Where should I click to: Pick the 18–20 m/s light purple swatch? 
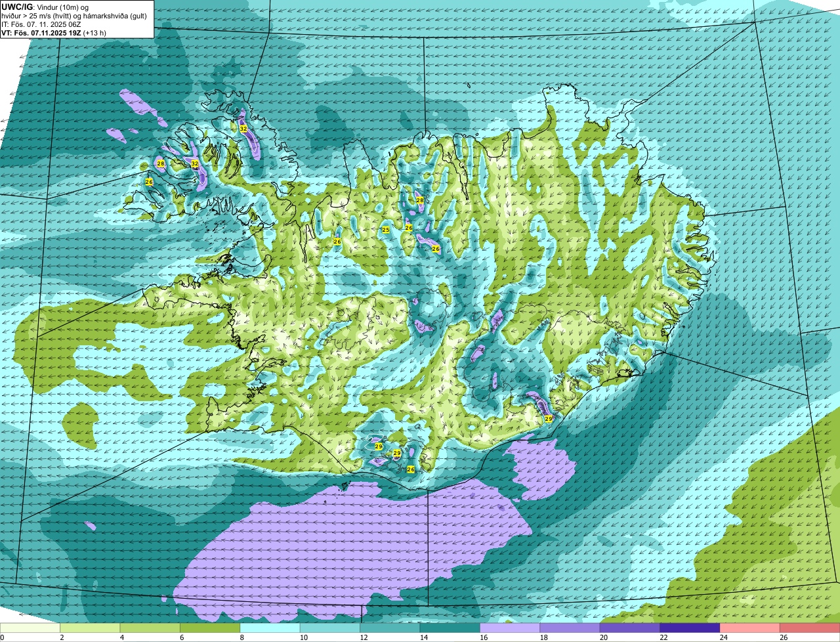[570, 628]
